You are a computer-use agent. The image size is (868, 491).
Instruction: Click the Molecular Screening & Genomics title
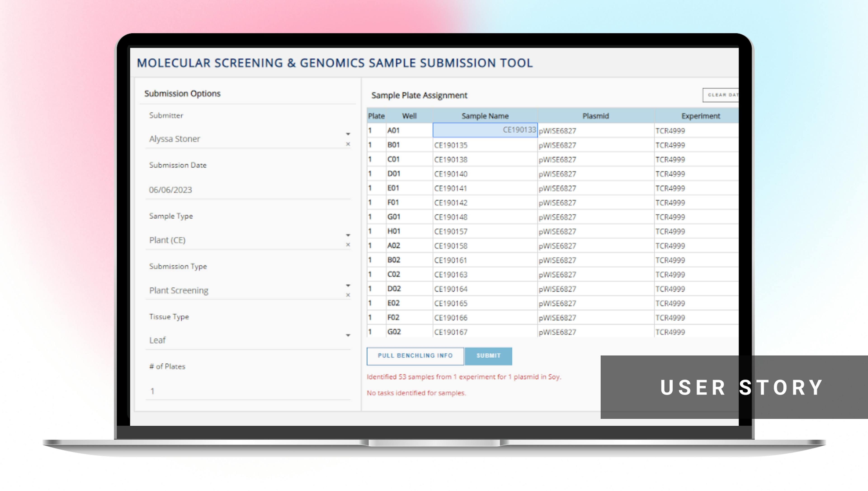click(x=335, y=63)
